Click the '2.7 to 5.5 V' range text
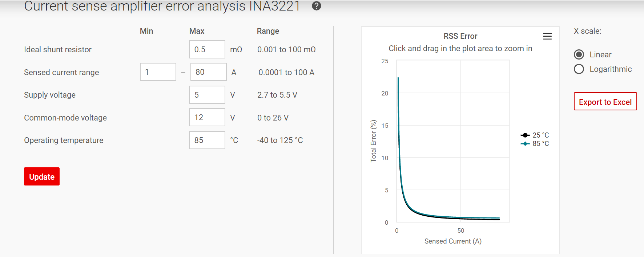This screenshot has width=644, height=257. point(277,95)
